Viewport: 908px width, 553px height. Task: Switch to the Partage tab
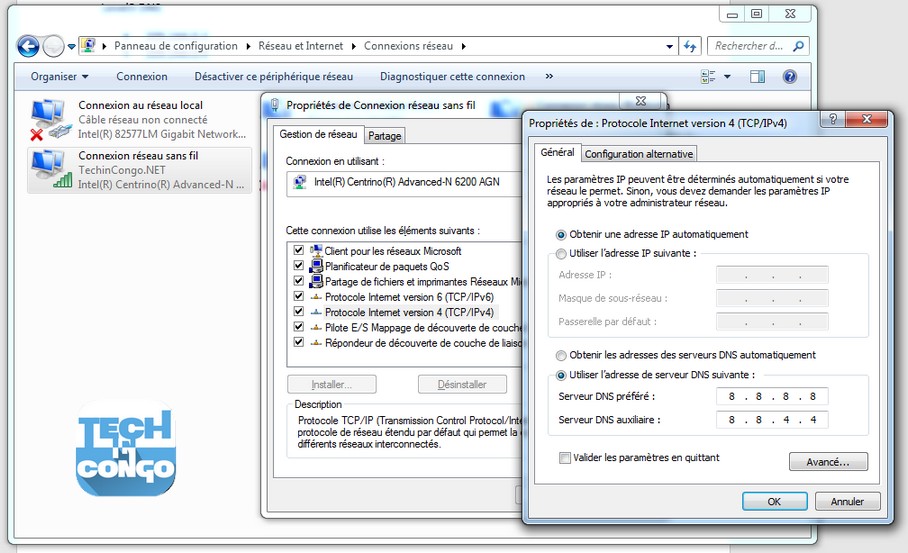(385, 136)
